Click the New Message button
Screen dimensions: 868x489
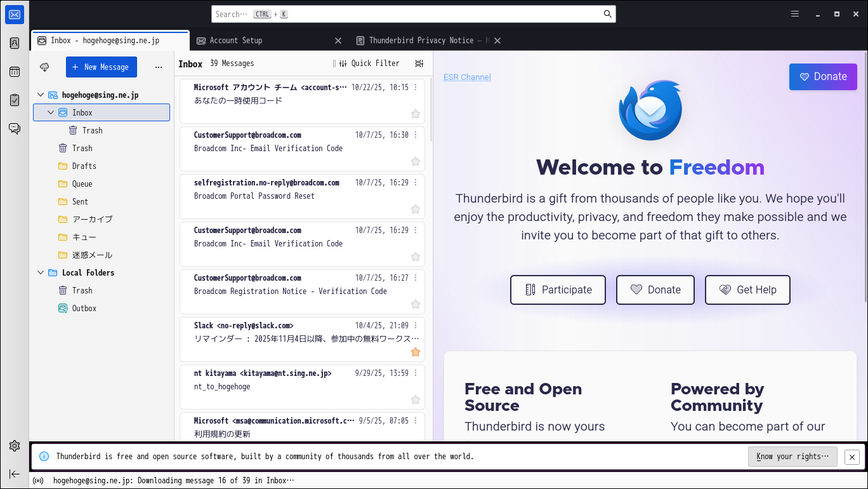coord(102,67)
